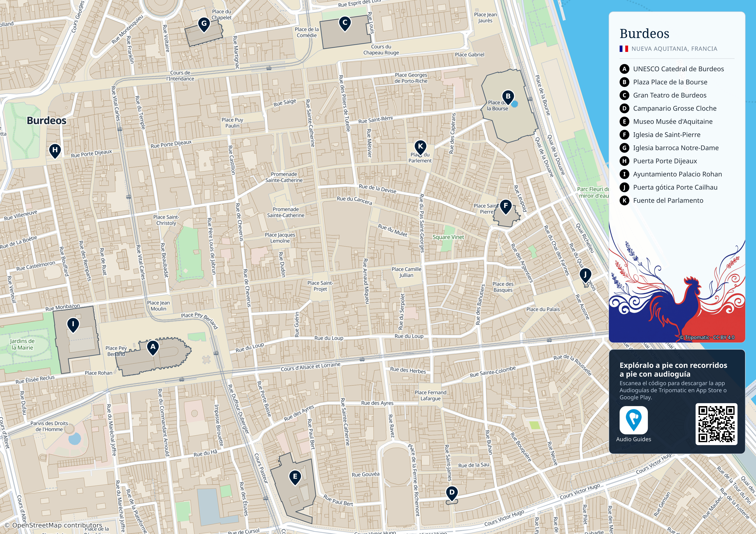Click the Explóralo a pie con recorridos heading
This screenshot has width=756, height=534.
click(673, 370)
